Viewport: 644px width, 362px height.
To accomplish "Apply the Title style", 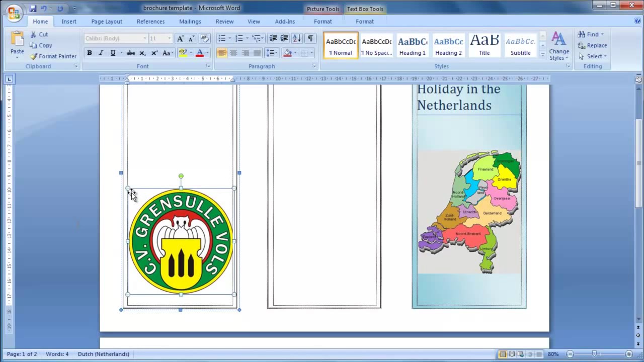I will (484, 46).
